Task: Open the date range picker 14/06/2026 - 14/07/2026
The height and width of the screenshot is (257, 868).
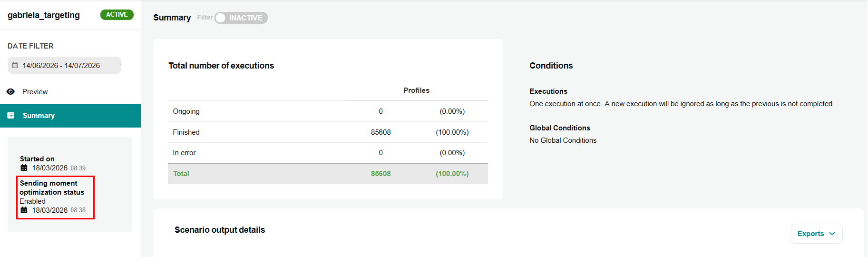Action: (x=64, y=65)
